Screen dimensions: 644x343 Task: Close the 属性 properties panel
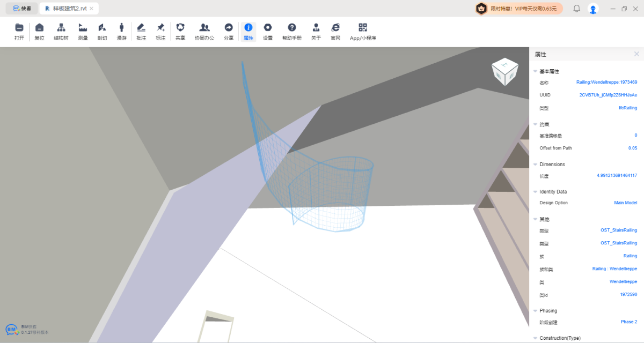click(636, 54)
